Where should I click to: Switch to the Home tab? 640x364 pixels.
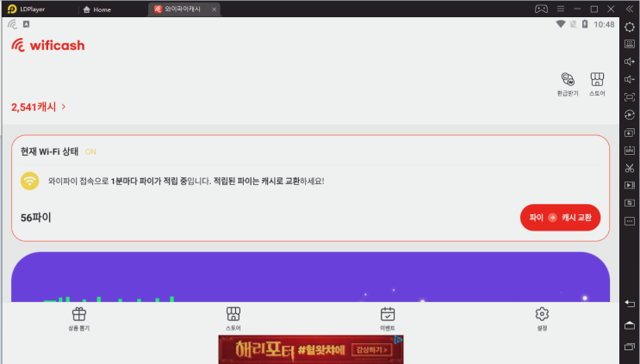pyautogui.click(x=97, y=9)
